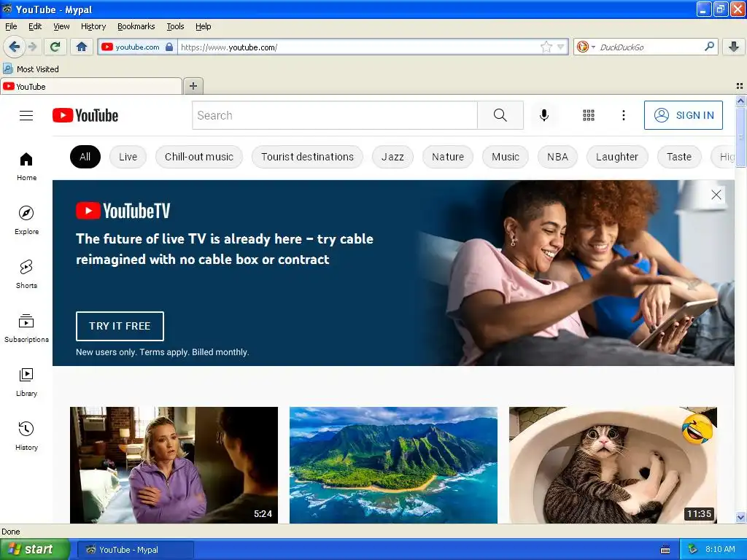Activate voice search microphone
The height and width of the screenshot is (560, 747).
point(544,115)
